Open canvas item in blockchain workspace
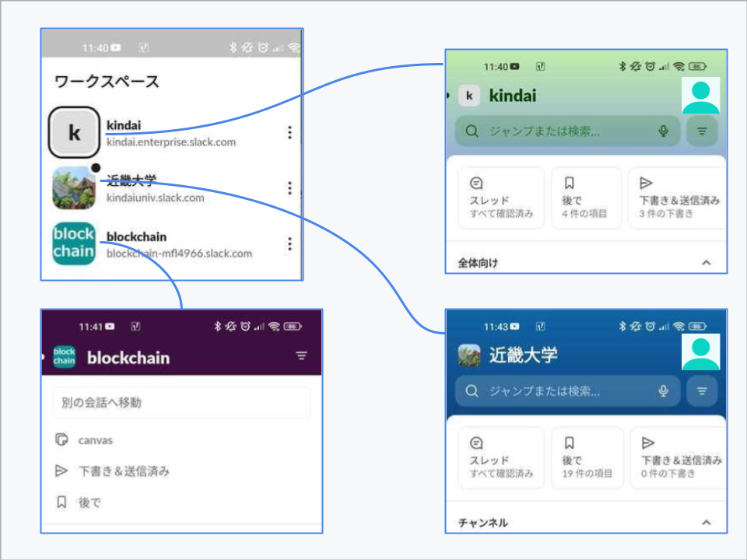The height and width of the screenshot is (560, 747). pyautogui.click(x=95, y=440)
